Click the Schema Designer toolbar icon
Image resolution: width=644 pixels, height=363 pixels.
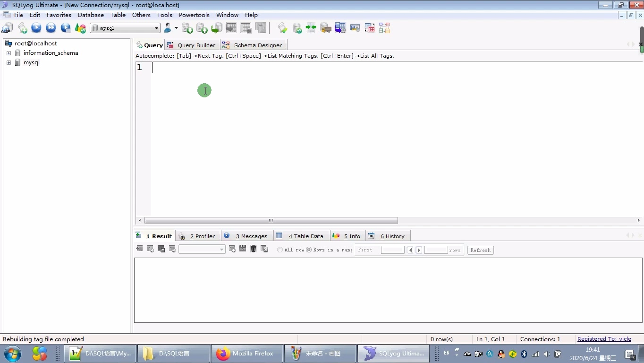pyautogui.click(x=384, y=28)
